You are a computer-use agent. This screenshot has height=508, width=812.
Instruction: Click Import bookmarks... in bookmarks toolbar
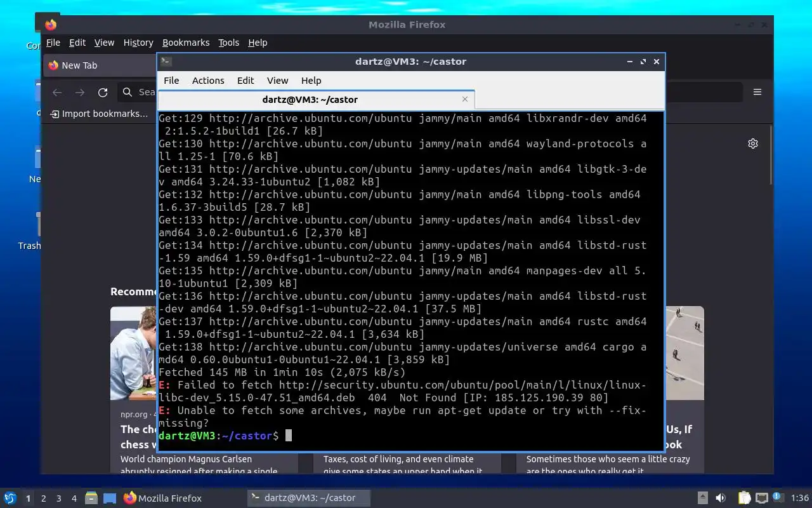coord(99,114)
